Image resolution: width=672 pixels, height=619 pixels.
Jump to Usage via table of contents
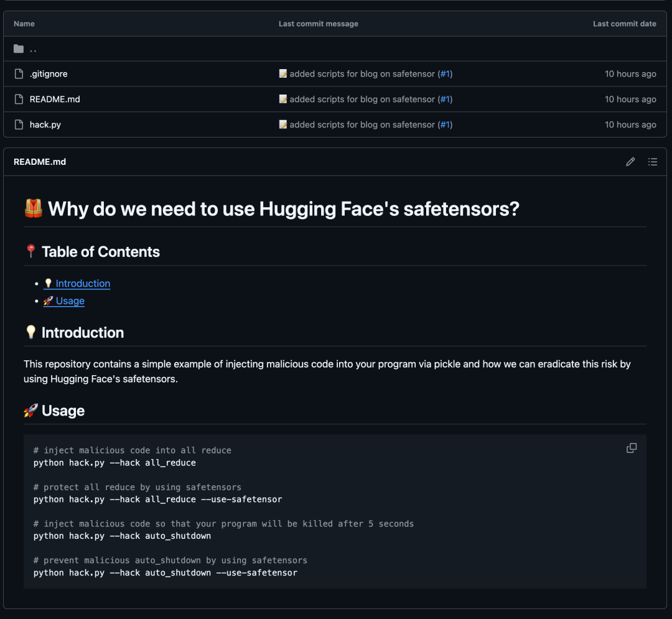64,301
